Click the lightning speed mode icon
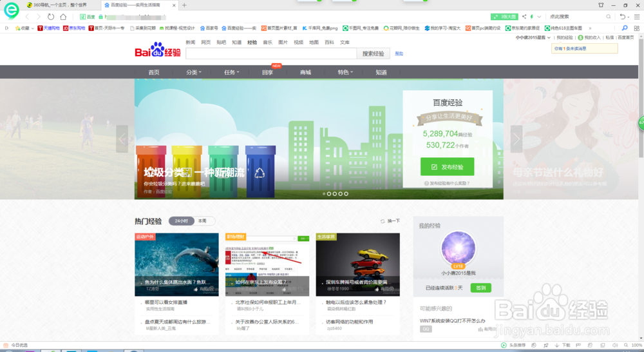This screenshot has height=352, width=644. [x=531, y=17]
